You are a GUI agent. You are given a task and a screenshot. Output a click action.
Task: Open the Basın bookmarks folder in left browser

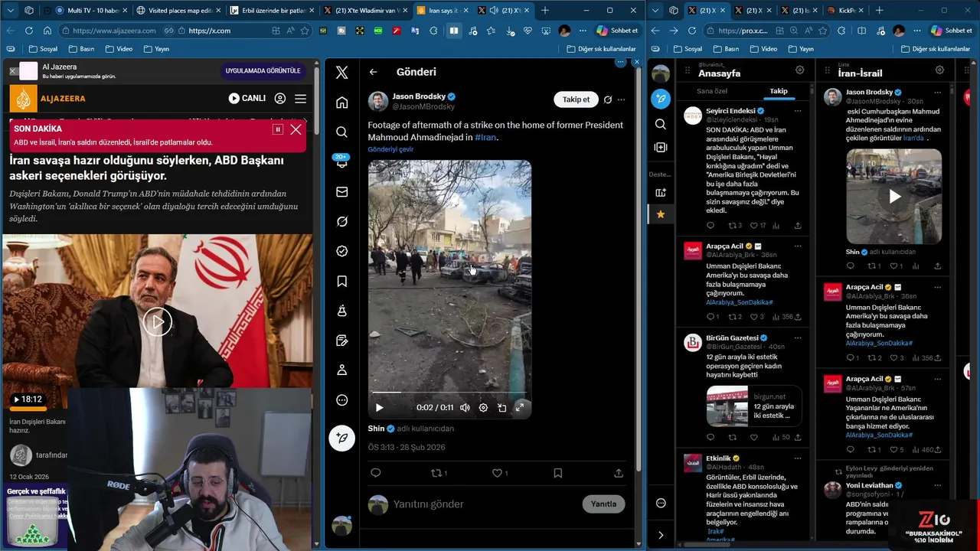[81, 49]
